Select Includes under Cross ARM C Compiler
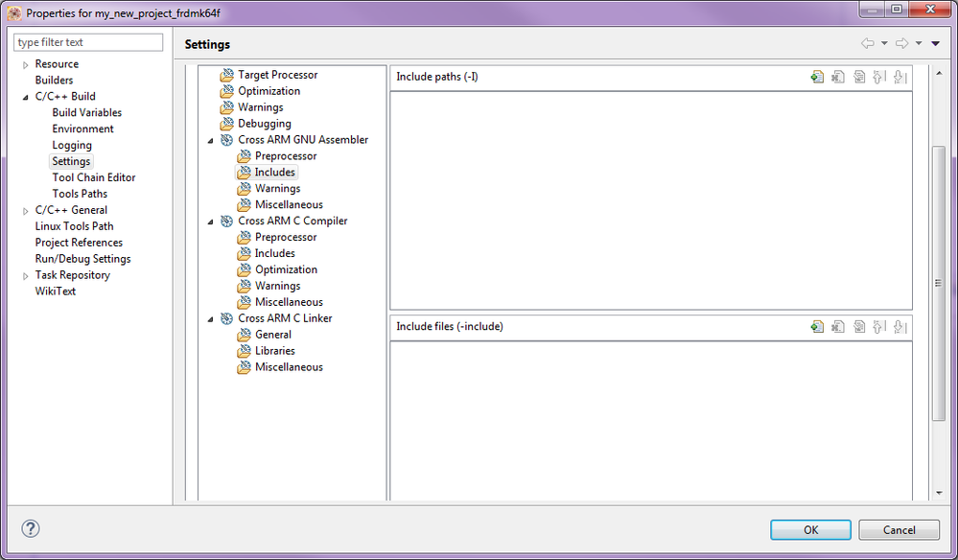958x560 pixels. tap(274, 253)
